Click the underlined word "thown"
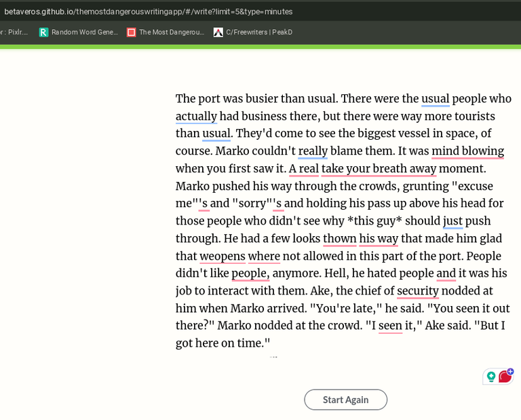 339,239
